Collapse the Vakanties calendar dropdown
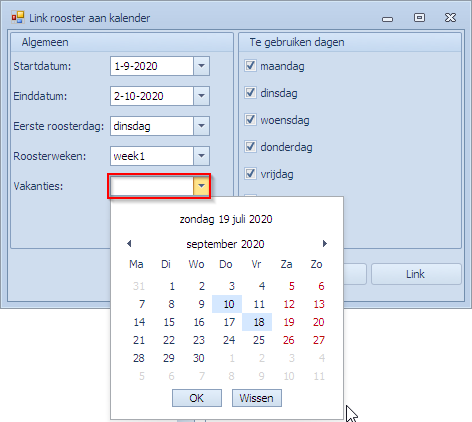The width and height of the screenshot is (472, 422). (x=201, y=186)
